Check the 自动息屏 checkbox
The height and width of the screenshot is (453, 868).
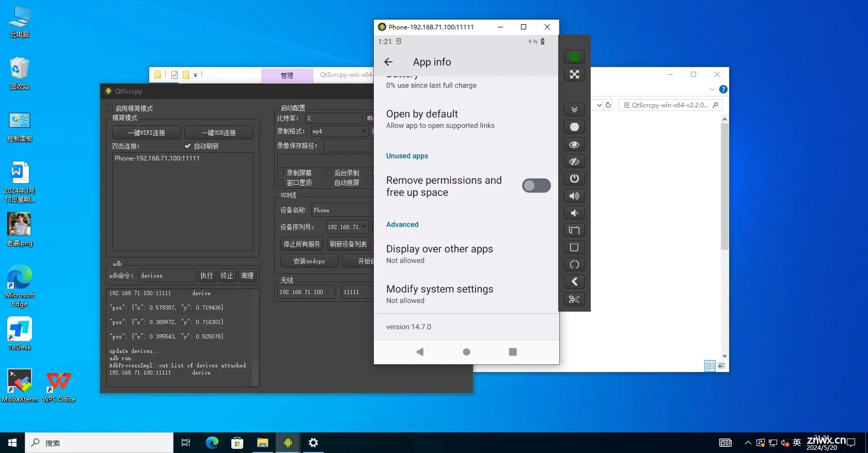328,183
